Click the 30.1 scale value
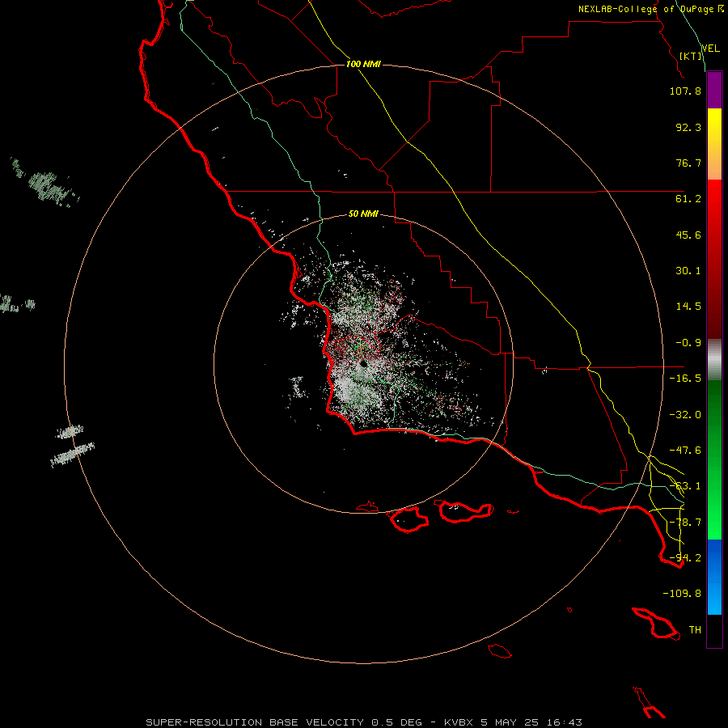Image resolution: width=728 pixels, height=728 pixels. point(688,271)
